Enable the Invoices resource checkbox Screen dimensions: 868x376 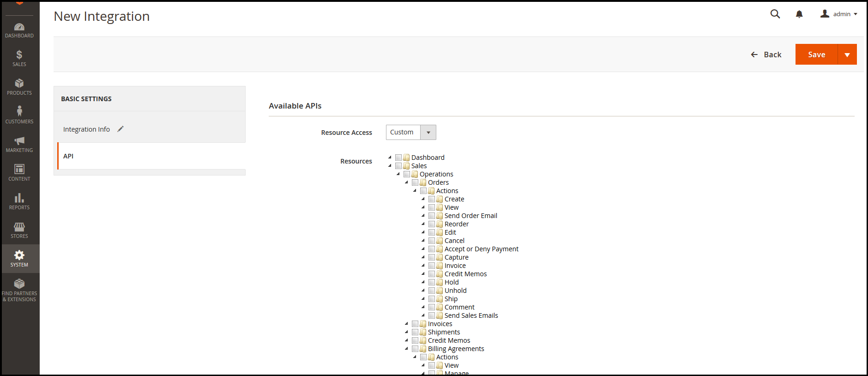coord(415,324)
